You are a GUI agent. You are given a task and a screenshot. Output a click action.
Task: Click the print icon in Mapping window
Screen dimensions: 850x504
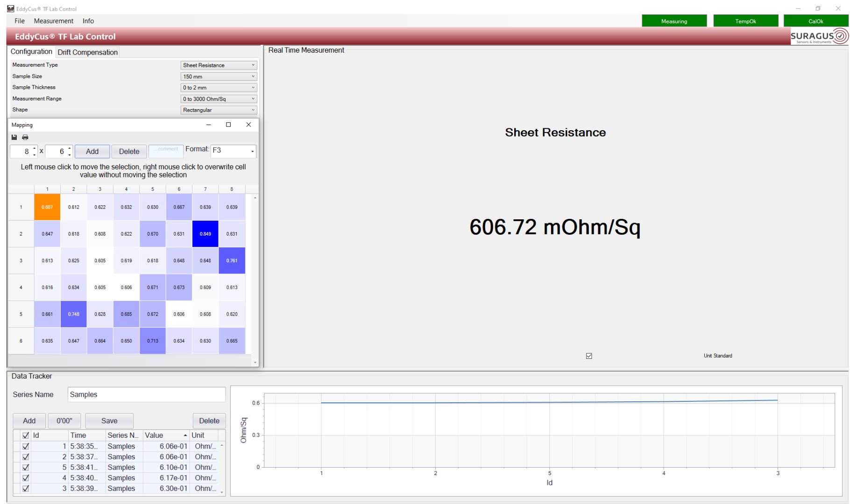(25, 137)
